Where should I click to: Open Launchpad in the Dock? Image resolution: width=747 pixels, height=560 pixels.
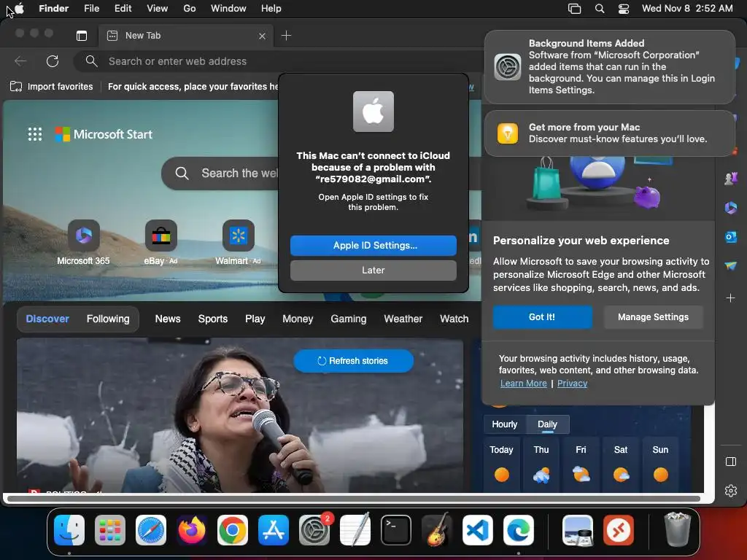point(110,531)
